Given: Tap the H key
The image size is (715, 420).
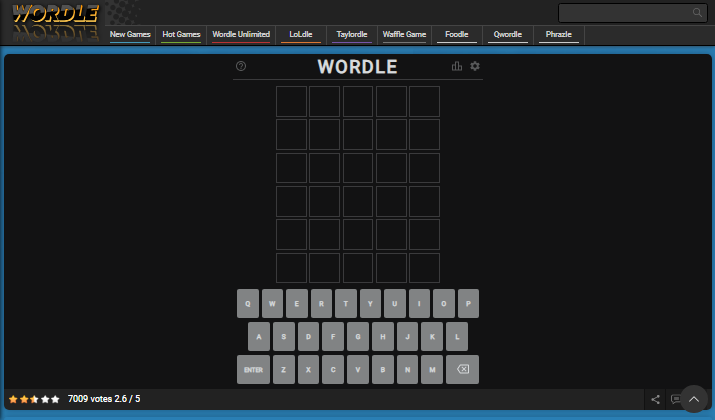Looking at the screenshot, I should (x=383, y=337).
